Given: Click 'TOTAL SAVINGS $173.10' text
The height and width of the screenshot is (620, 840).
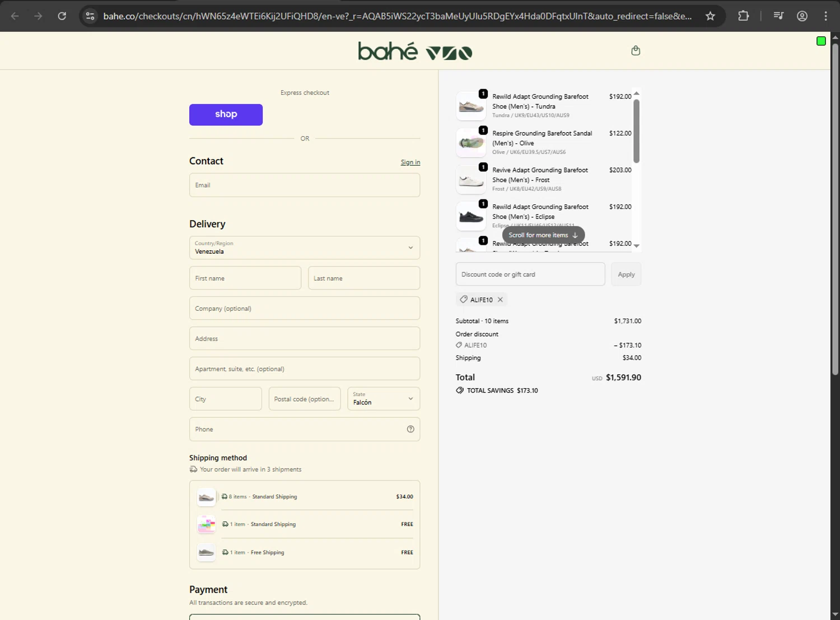Looking at the screenshot, I should [502, 390].
